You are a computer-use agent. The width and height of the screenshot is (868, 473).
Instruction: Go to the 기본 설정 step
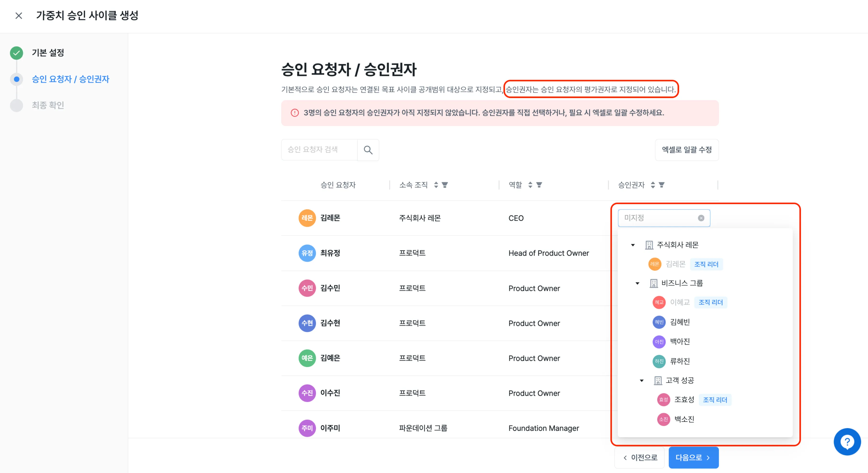48,53
